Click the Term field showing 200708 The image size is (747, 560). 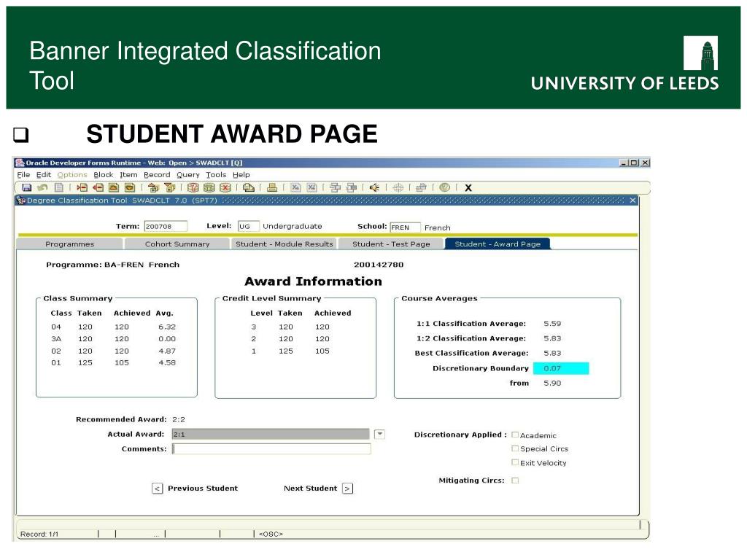(x=166, y=227)
